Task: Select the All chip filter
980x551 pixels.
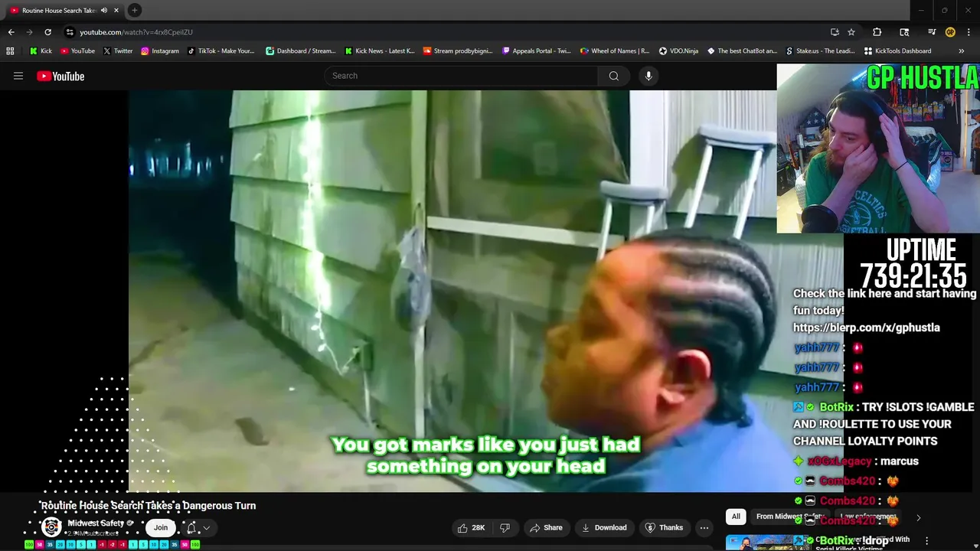Action: (736, 517)
